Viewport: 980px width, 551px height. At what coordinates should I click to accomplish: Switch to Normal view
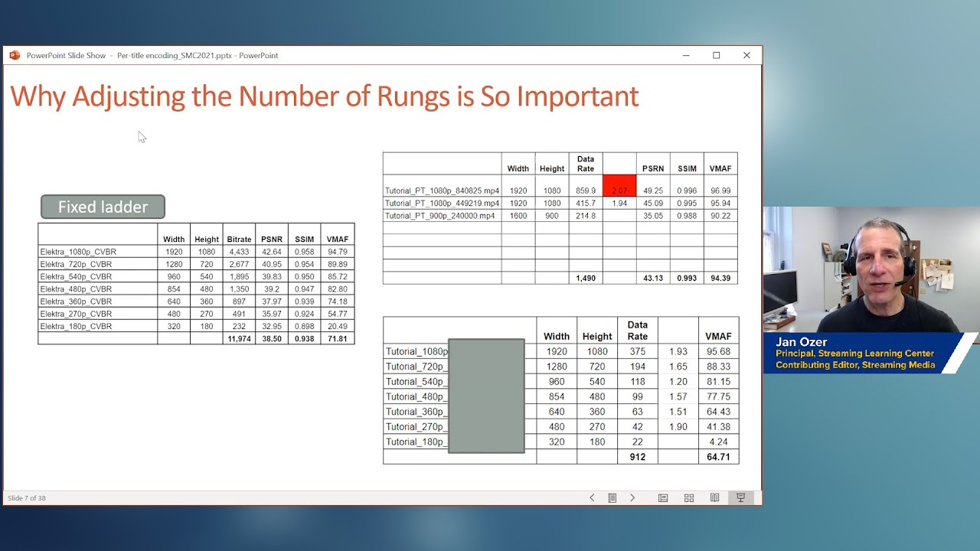click(663, 497)
